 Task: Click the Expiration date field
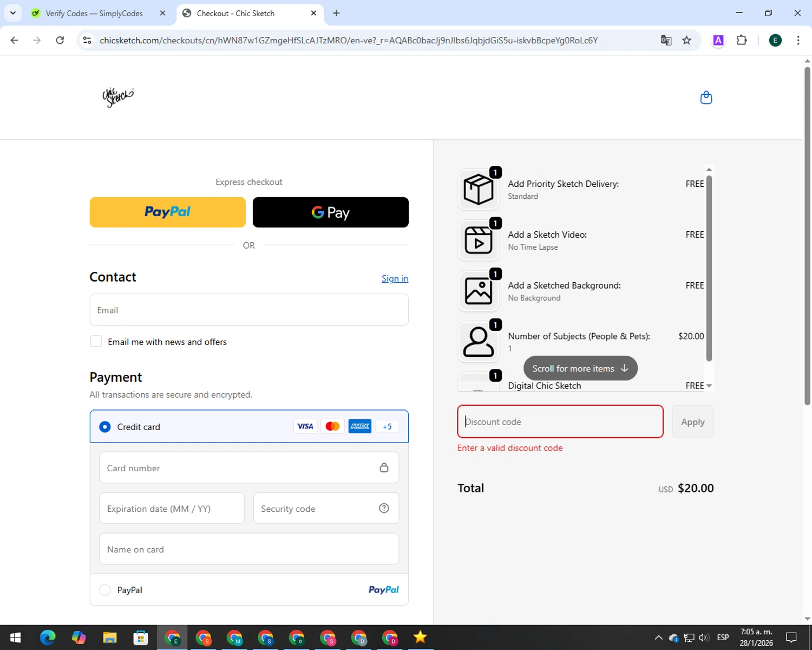point(172,508)
